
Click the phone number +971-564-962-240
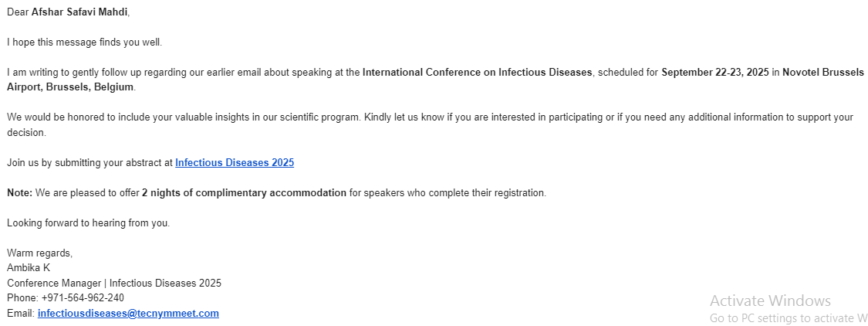pos(83,298)
